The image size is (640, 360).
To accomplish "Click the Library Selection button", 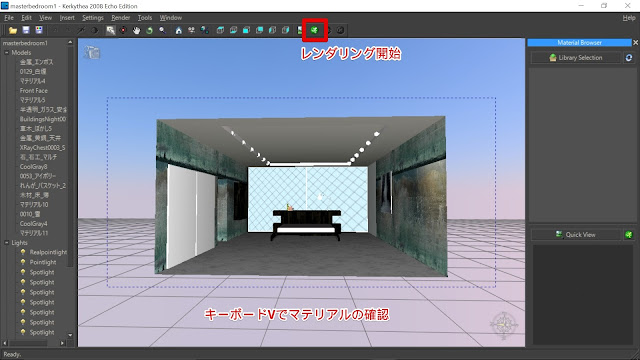I will pos(576,58).
